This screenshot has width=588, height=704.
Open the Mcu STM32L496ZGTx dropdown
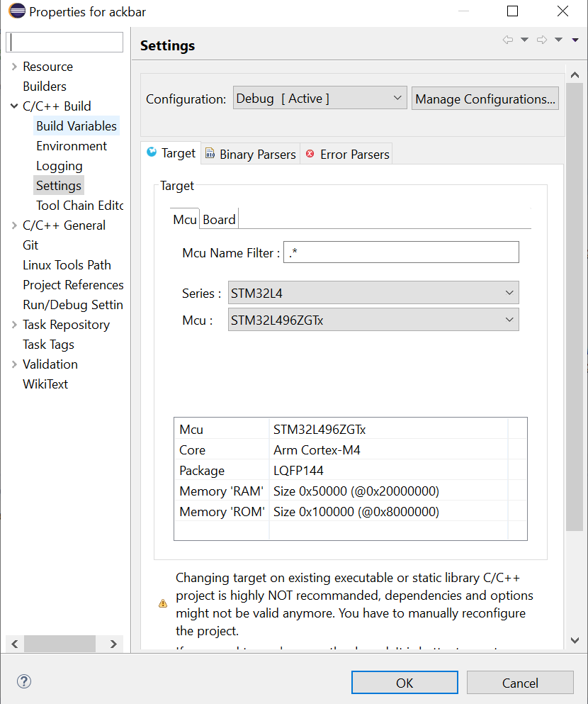[x=373, y=320]
